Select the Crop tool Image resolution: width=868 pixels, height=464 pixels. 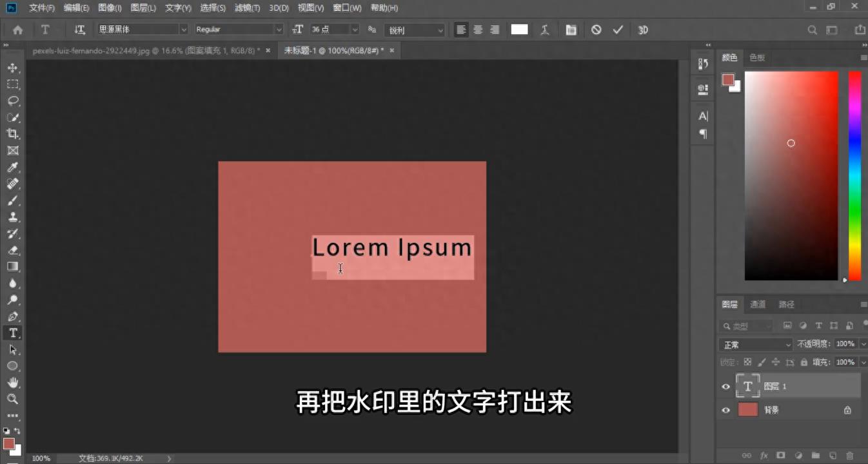(12, 134)
